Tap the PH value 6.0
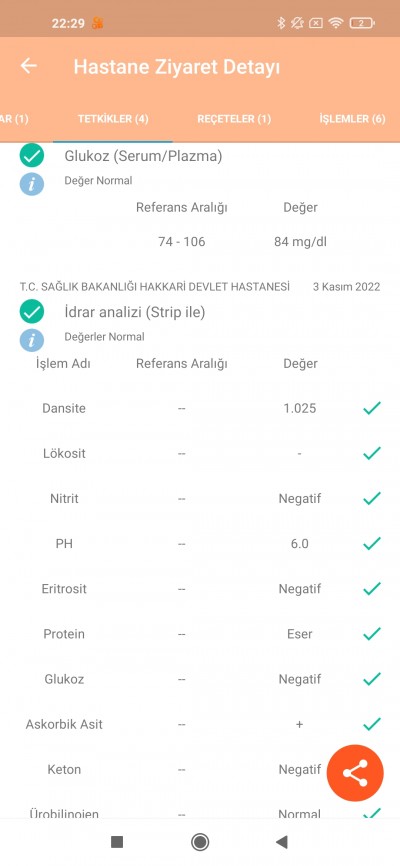 click(299, 544)
